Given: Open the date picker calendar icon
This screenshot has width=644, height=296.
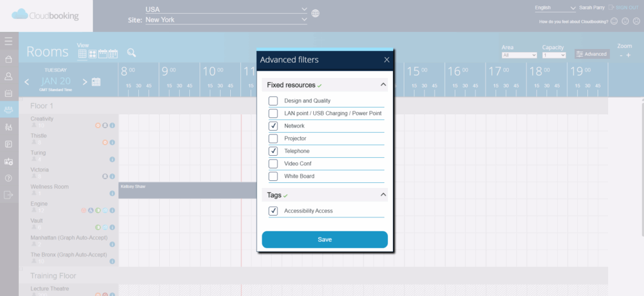Looking at the screenshot, I should (96, 82).
